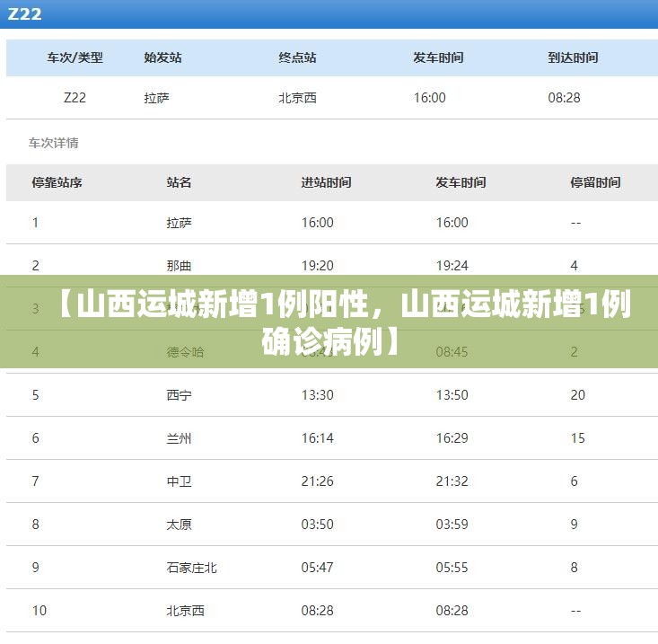Click stop duration 4 for 那曲

pos(575,266)
